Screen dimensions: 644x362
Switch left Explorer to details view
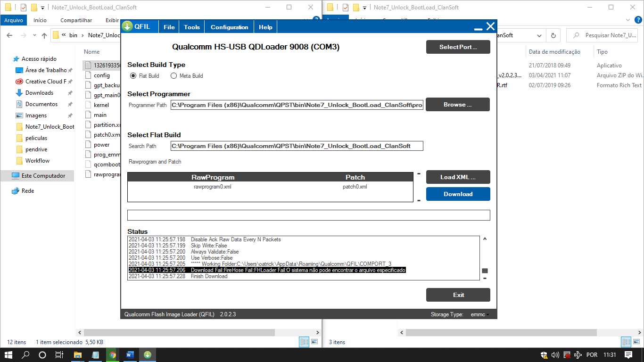coord(305,342)
